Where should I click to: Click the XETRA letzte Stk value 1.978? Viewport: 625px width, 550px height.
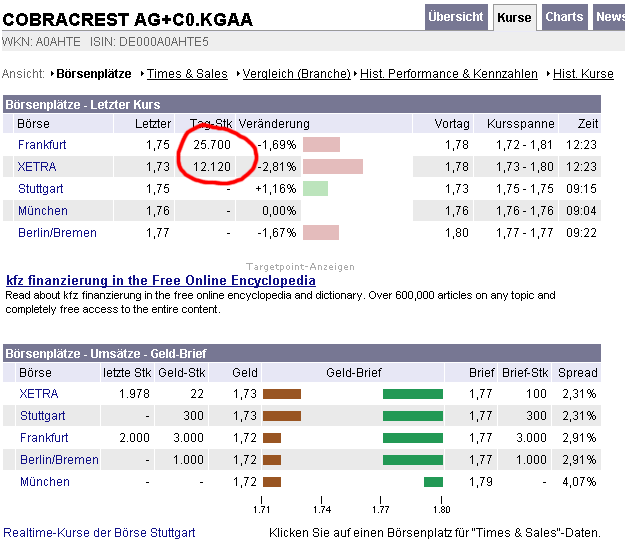134,394
